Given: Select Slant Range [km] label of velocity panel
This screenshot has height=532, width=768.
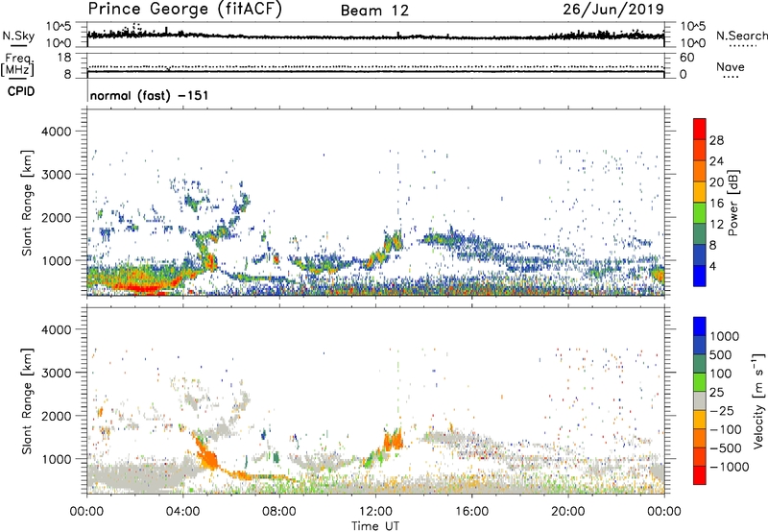Looking at the screenshot, I should click(27, 401).
